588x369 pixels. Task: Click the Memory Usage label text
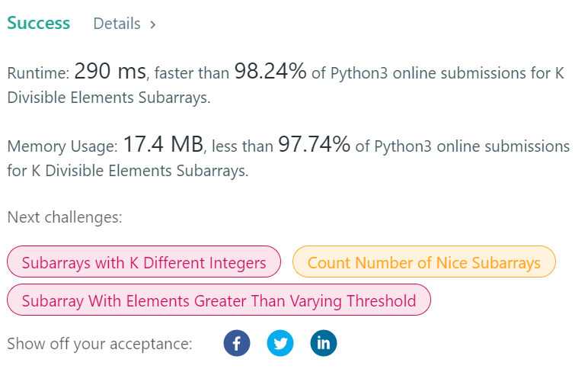62,146
